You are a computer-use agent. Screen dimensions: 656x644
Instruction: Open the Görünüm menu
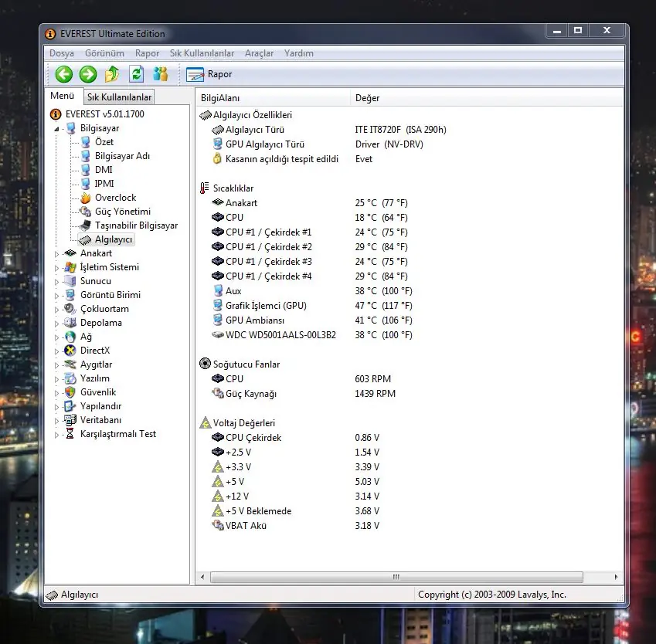tap(104, 53)
